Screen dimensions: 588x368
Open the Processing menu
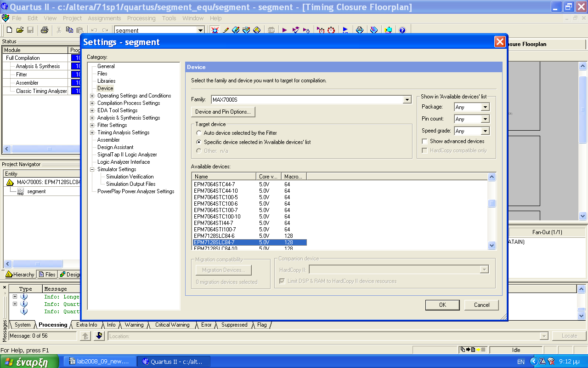[x=141, y=18]
